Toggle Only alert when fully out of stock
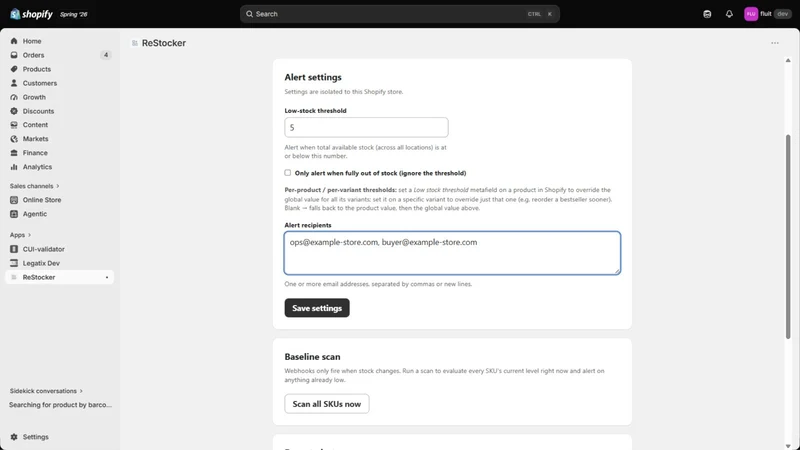 (x=288, y=173)
